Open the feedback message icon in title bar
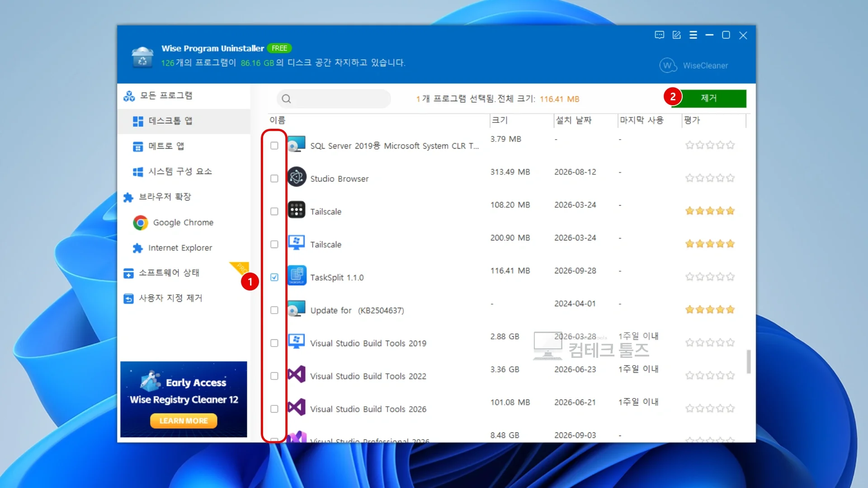Screen dimensions: 868x488 [x=660, y=35]
